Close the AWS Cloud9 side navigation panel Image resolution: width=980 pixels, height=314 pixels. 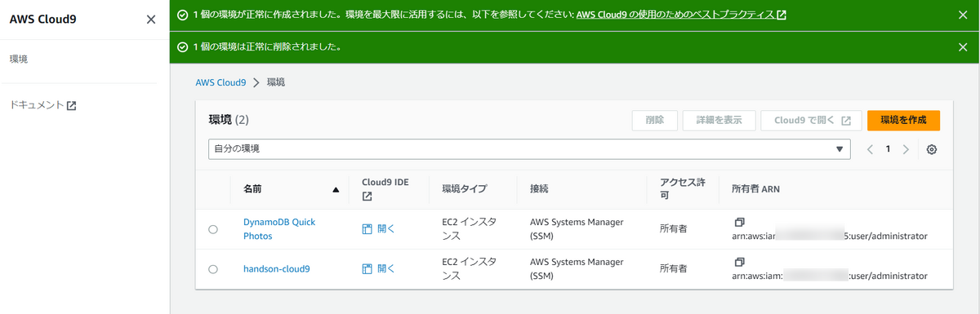pyautogui.click(x=150, y=20)
